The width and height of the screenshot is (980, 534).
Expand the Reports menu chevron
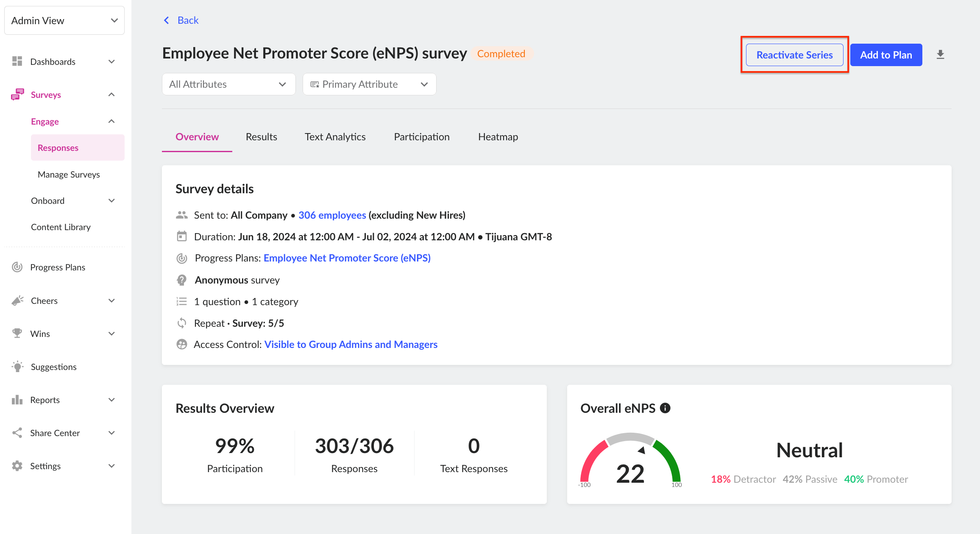(112, 400)
